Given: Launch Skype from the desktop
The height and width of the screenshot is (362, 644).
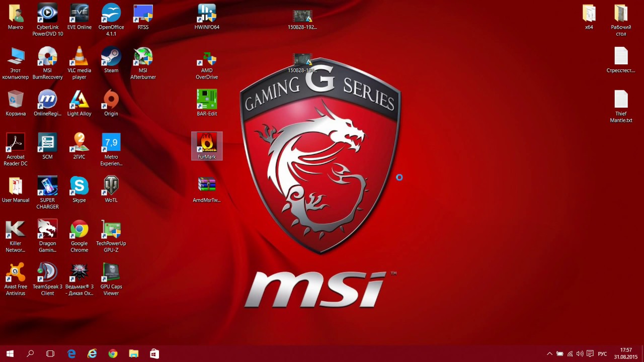Looking at the screenshot, I should (79, 190).
